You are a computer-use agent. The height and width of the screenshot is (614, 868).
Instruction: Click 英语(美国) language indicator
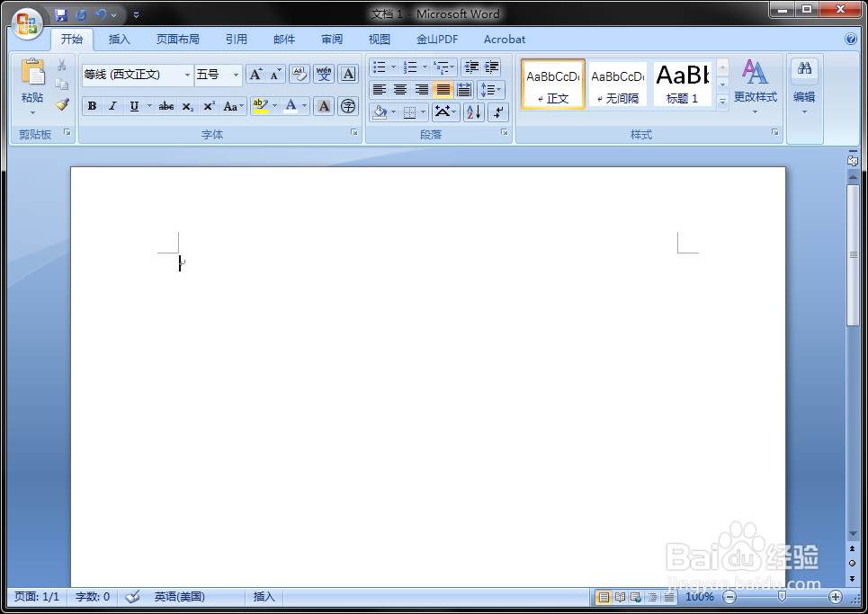point(179,597)
